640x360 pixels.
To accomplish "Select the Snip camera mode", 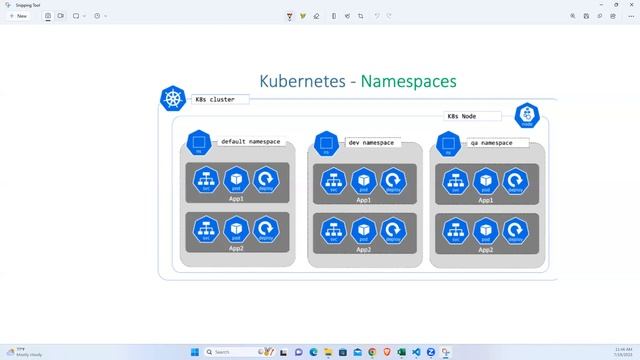I will pos(48,16).
